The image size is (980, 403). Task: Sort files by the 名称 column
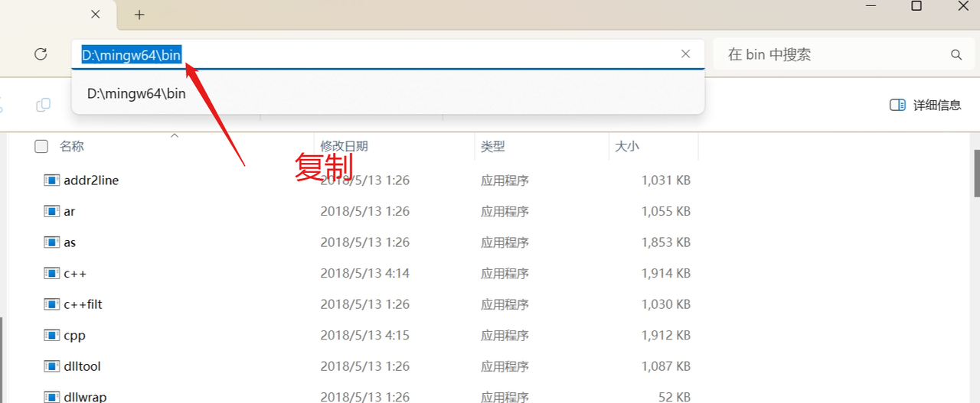72,147
